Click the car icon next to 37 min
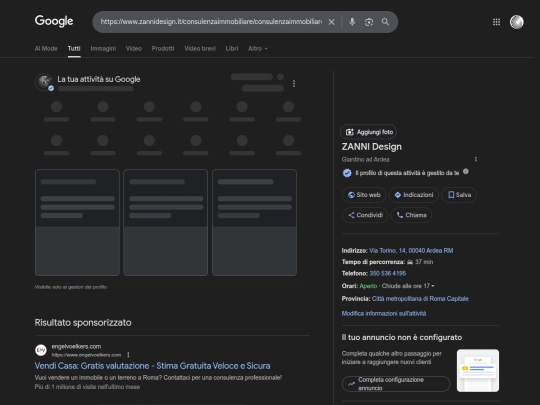 tap(410, 262)
